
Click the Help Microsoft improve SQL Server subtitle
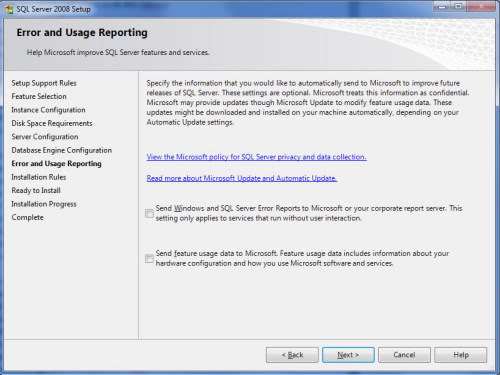118,52
